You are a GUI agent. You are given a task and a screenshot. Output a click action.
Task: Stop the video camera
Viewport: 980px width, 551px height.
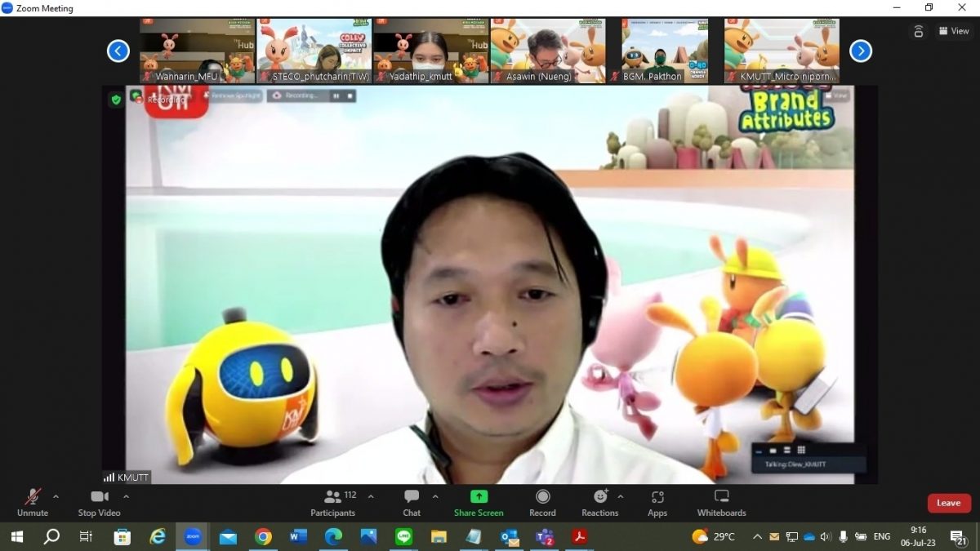click(99, 502)
